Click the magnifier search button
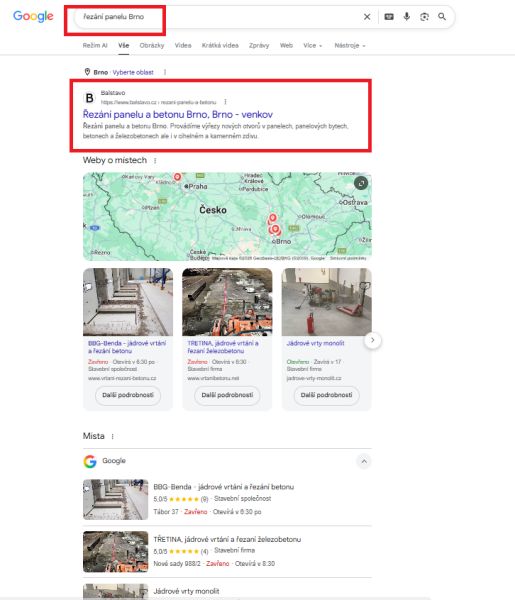This screenshot has width=515, height=600. click(x=442, y=17)
